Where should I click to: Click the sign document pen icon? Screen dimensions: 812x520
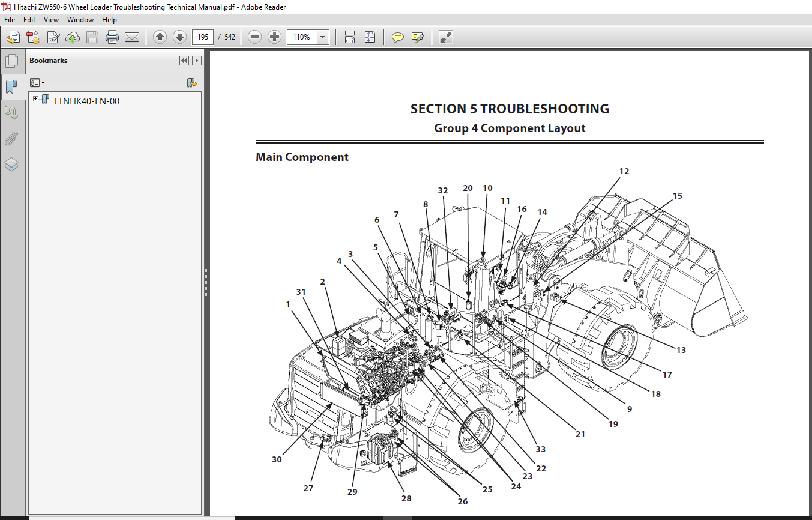coord(53,37)
